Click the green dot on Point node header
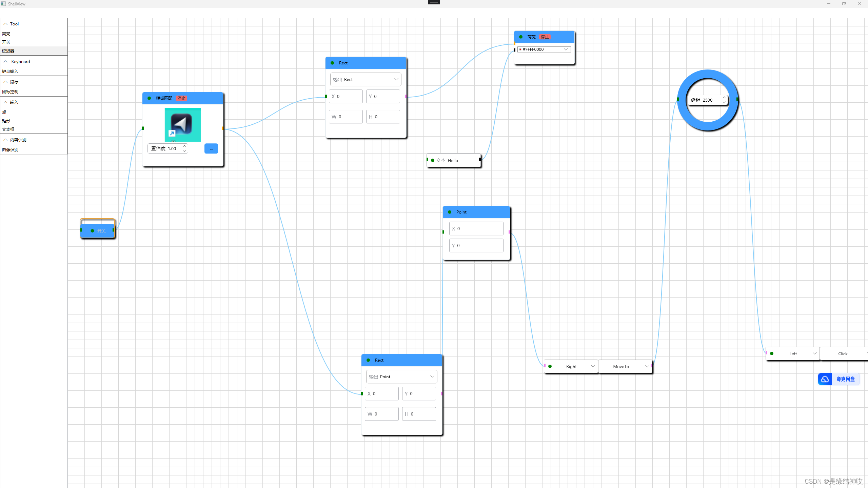Image resolution: width=868 pixels, height=488 pixels. 450,212
